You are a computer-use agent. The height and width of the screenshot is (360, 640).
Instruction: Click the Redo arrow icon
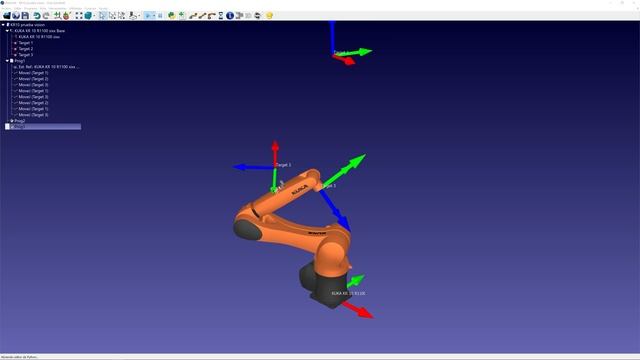tap(46, 16)
